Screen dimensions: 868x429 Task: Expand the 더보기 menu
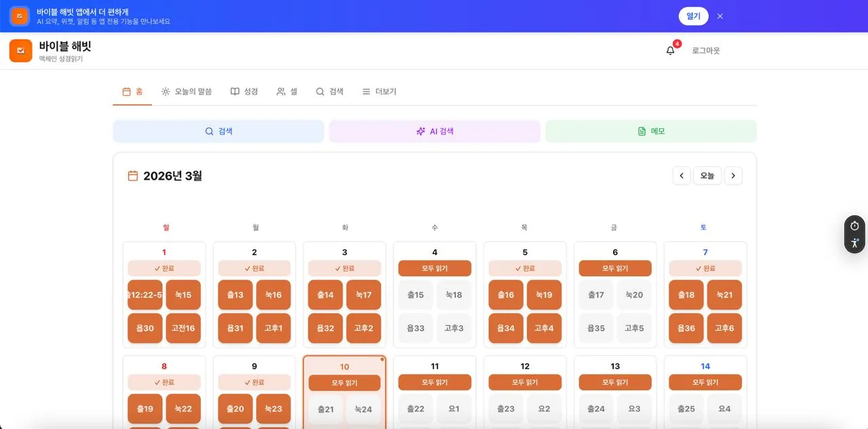click(379, 92)
